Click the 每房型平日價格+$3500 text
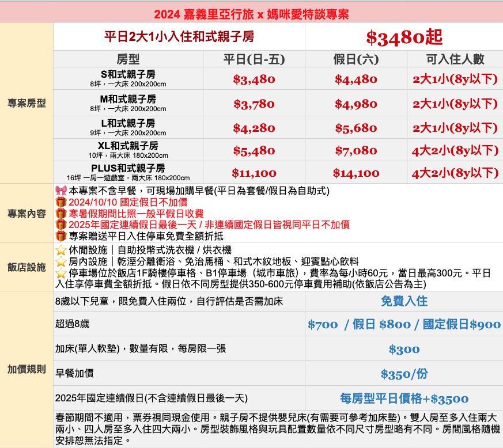 [x=404, y=398]
